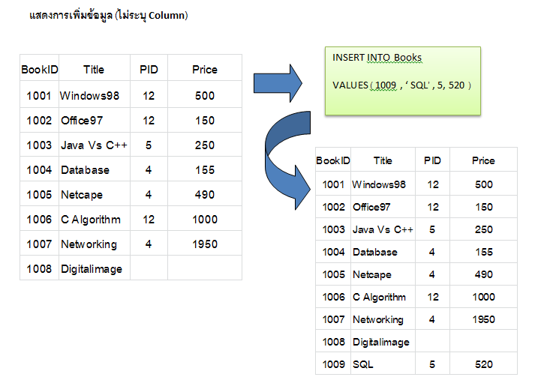Image resolution: width=535 pixels, height=392 pixels.
Task: Click Networking in the after-insert table
Action: pyautogui.click(x=377, y=320)
